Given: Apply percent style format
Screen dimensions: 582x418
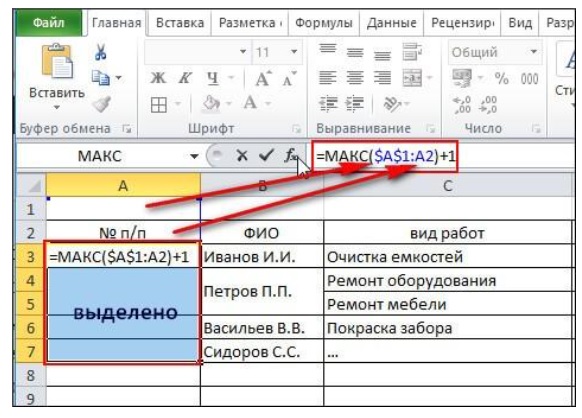Looking at the screenshot, I should [x=502, y=78].
